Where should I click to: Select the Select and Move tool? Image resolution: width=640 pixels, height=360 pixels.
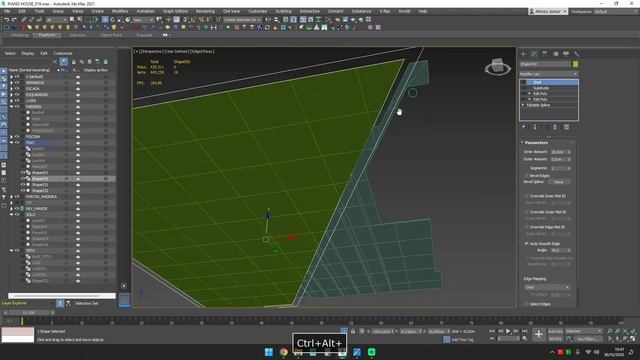[x=105, y=20]
